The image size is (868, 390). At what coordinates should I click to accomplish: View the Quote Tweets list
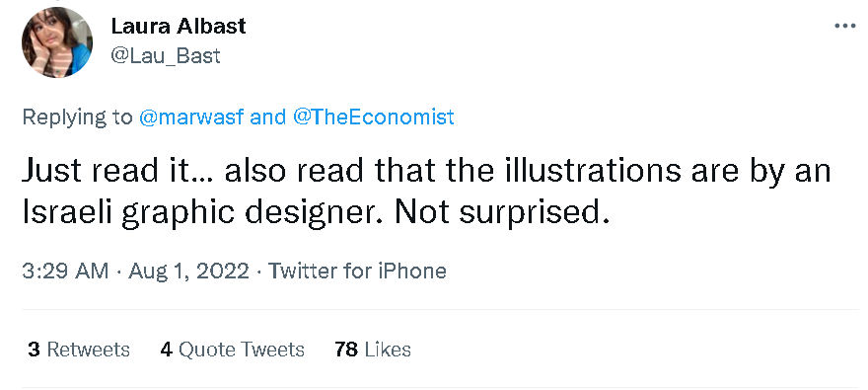[x=233, y=350]
